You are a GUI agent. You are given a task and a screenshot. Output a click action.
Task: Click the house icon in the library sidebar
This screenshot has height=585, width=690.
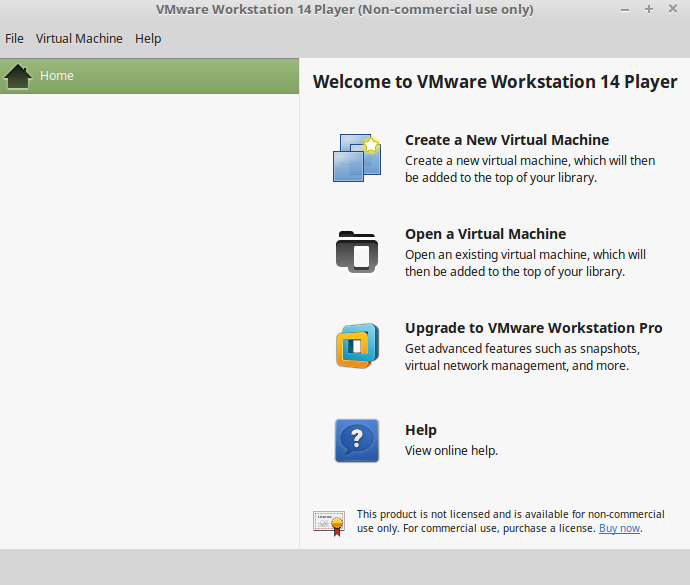click(19, 76)
